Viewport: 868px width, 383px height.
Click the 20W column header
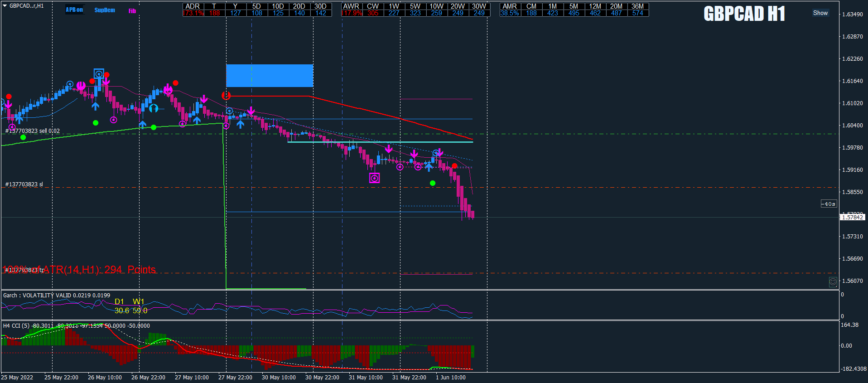coord(458,6)
